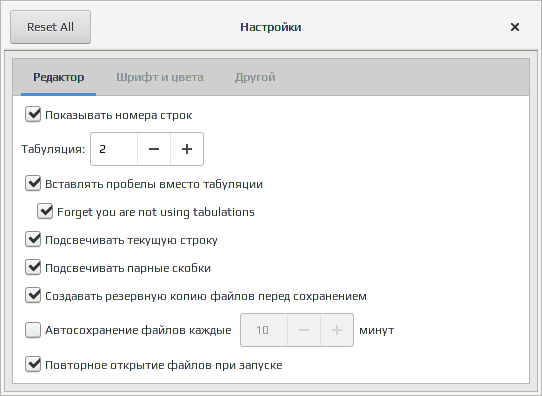
Task: Click the Reset All button
Action: (50, 27)
